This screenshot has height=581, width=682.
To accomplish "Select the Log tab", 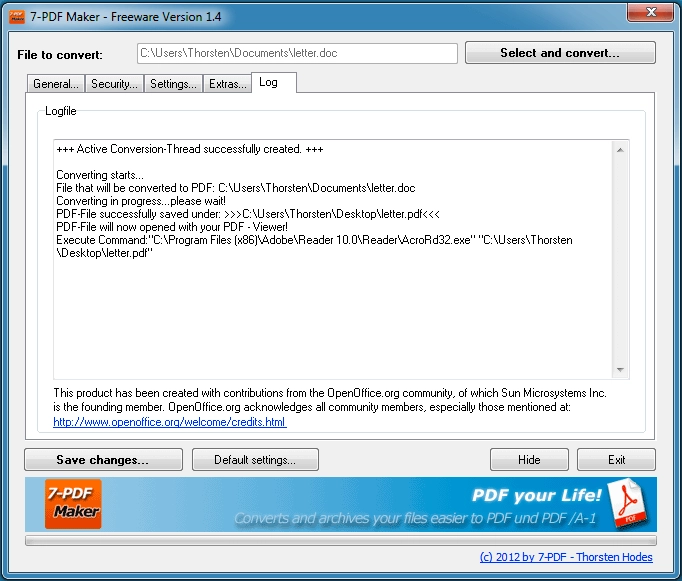I will [274, 82].
